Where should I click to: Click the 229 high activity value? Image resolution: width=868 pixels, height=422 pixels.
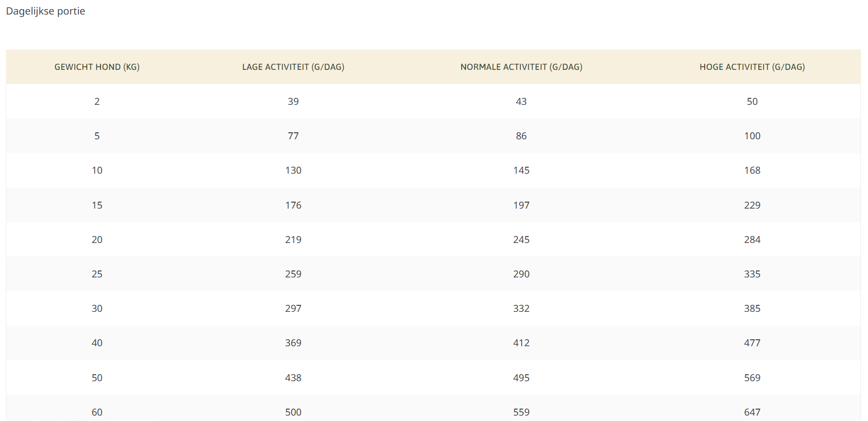[x=752, y=205]
